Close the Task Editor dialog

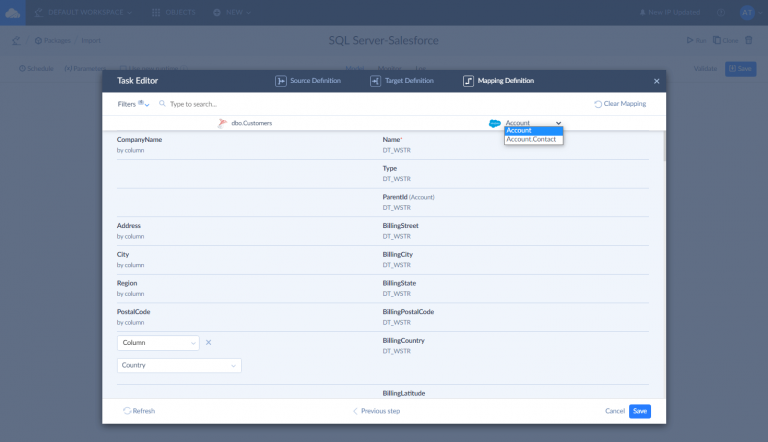click(x=657, y=81)
